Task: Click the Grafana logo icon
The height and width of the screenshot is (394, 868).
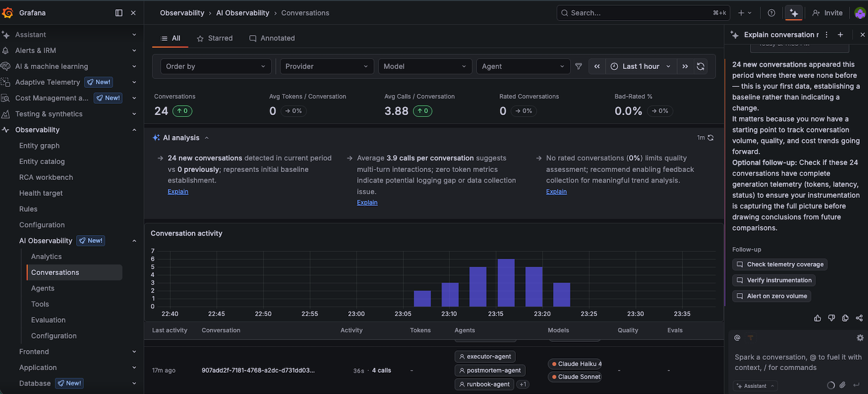Action: click(x=7, y=13)
